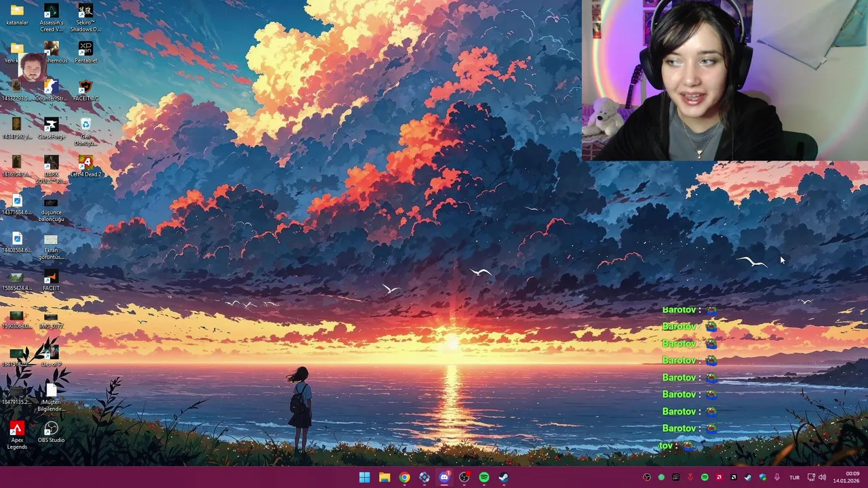Select the Müşteri Bilgilendirme document

click(x=51, y=397)
